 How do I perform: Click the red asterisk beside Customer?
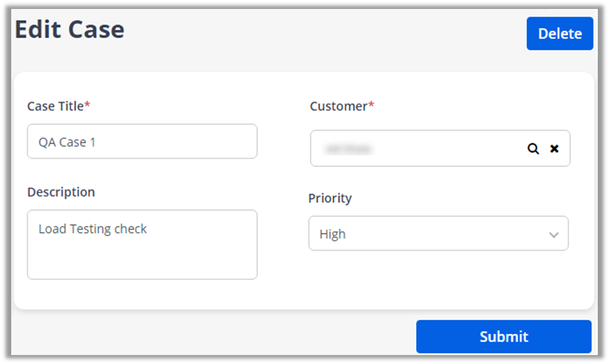pos(371,105)
